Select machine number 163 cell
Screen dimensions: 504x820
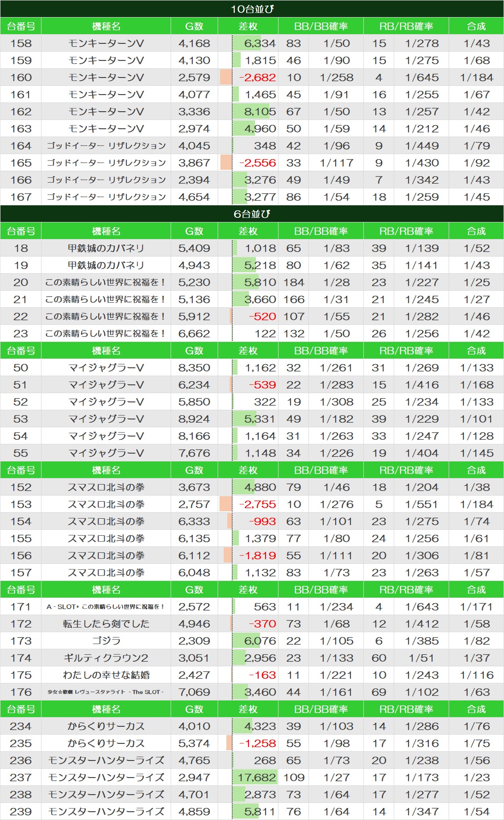[x=21, y=129]
